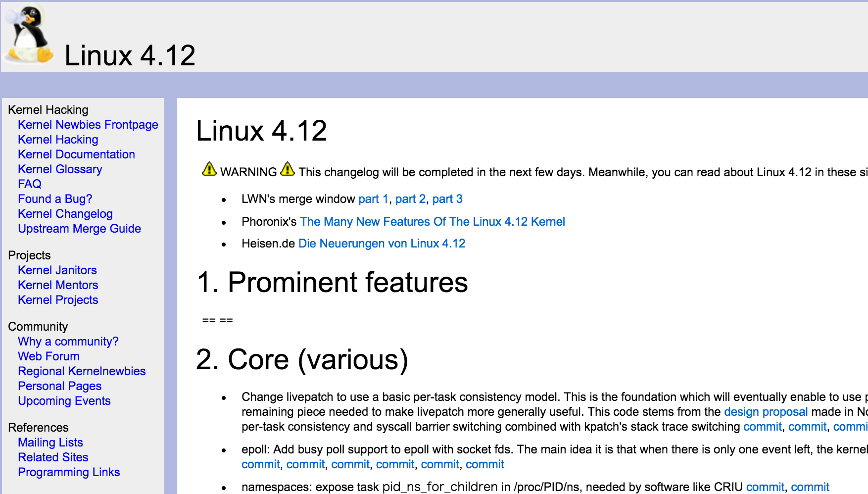Click the Found a Bug? link

[x=55, y=199]
